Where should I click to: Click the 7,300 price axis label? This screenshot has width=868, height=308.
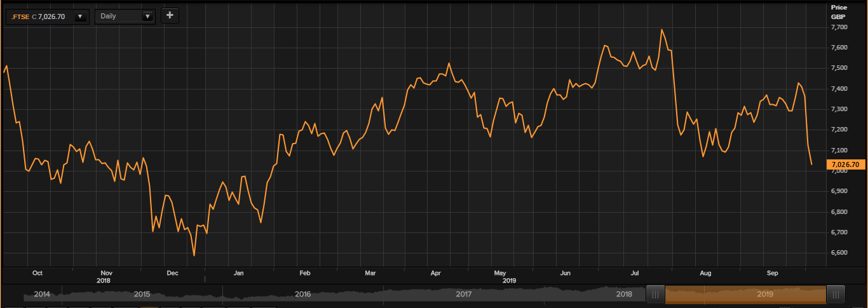coord(839,109)
